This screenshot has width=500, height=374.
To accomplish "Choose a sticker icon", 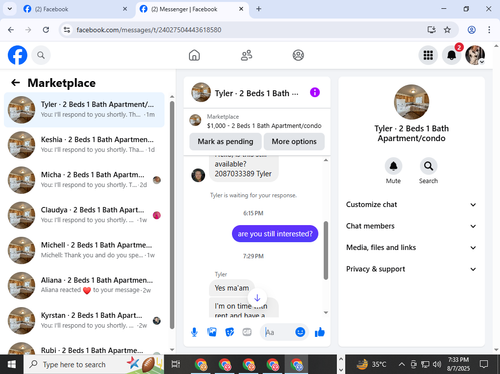I will [230, 332].
